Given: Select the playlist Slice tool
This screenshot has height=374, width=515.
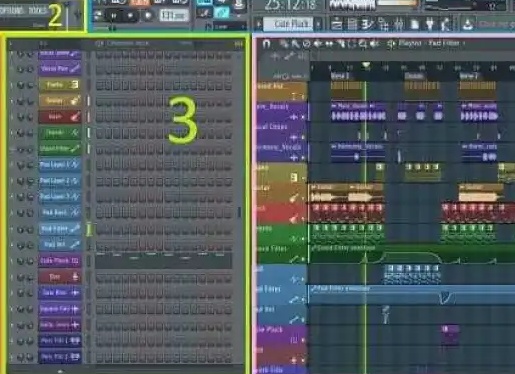Looking at the screenshot, I should [x=341, y=44].
